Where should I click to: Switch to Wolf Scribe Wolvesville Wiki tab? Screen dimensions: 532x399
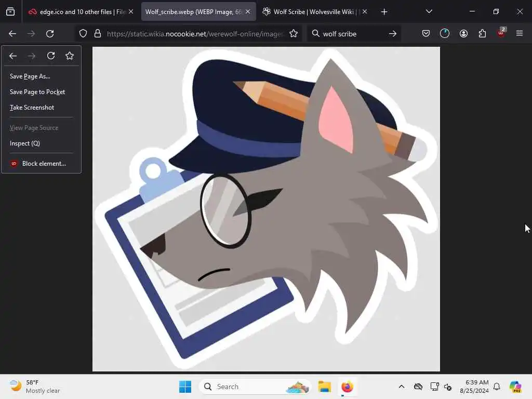coord(315,12)
